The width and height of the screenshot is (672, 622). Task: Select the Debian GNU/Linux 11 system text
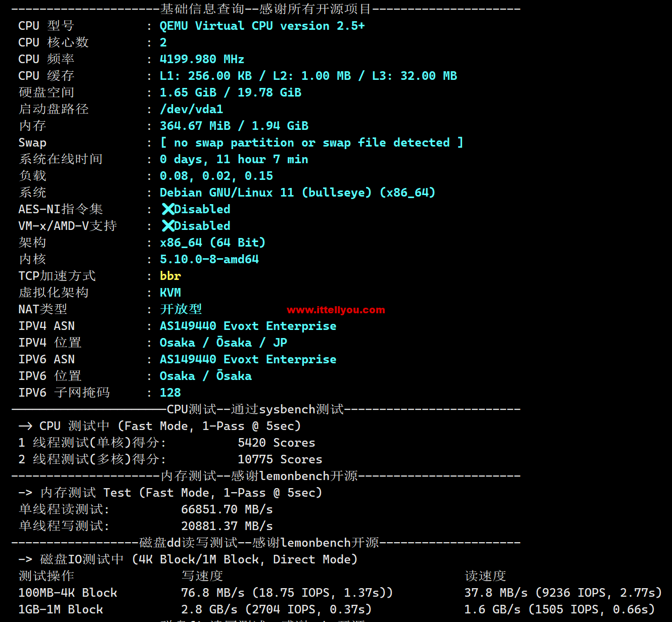point(297,193)
